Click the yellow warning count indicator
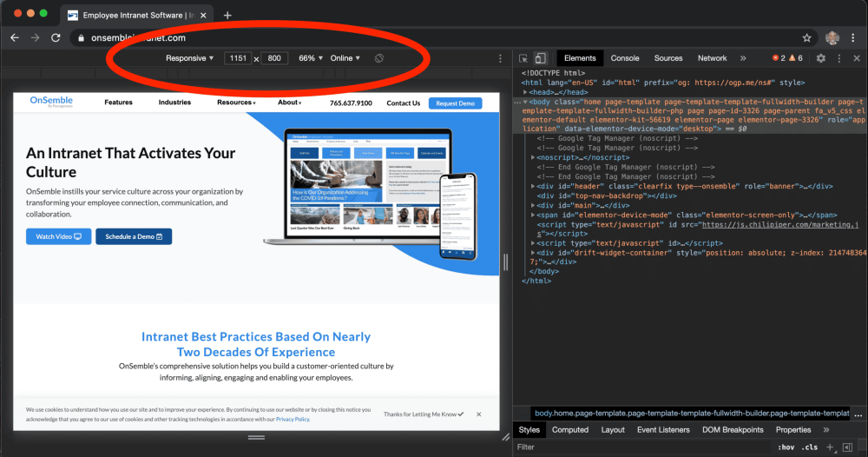 796,58
